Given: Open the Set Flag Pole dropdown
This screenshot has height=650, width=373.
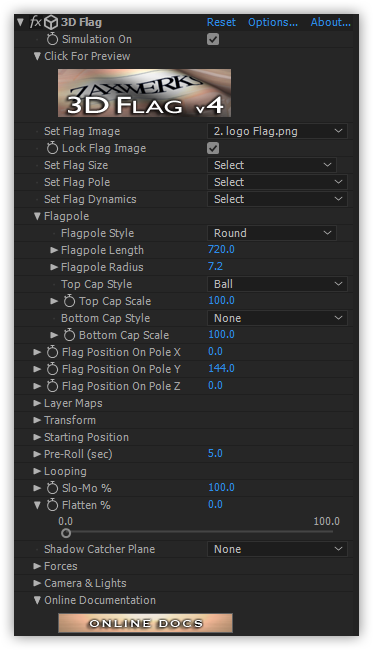Looking at the screenshot, I should 277,182.
